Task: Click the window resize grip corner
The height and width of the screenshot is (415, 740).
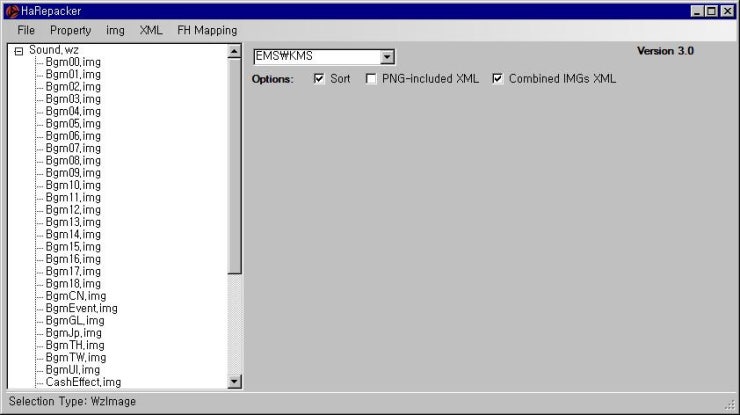Action: click(x=730, y=404)
